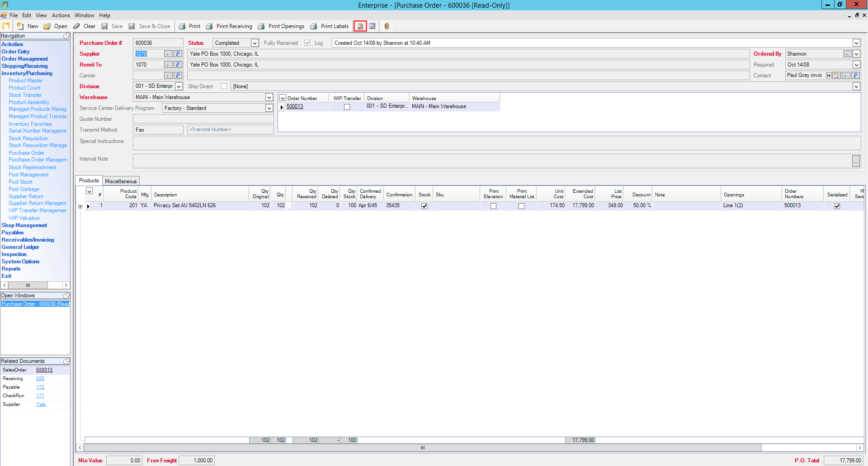The height and width of the screenshot is (466, 868).
Task: Open related Sales Order 500013 link
Action: pos(44,370)
